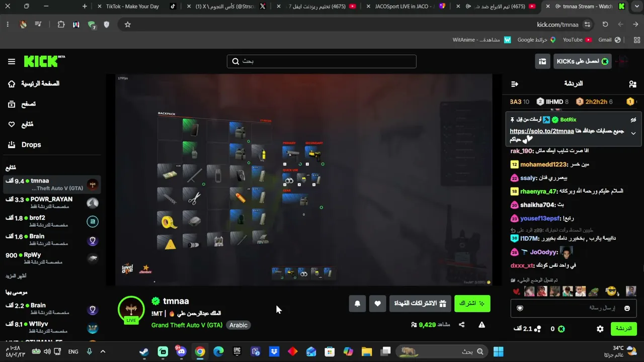Open the Gmail bookmark
The image size is (644, 362).
pyautogui.click(x=610, y=40)
